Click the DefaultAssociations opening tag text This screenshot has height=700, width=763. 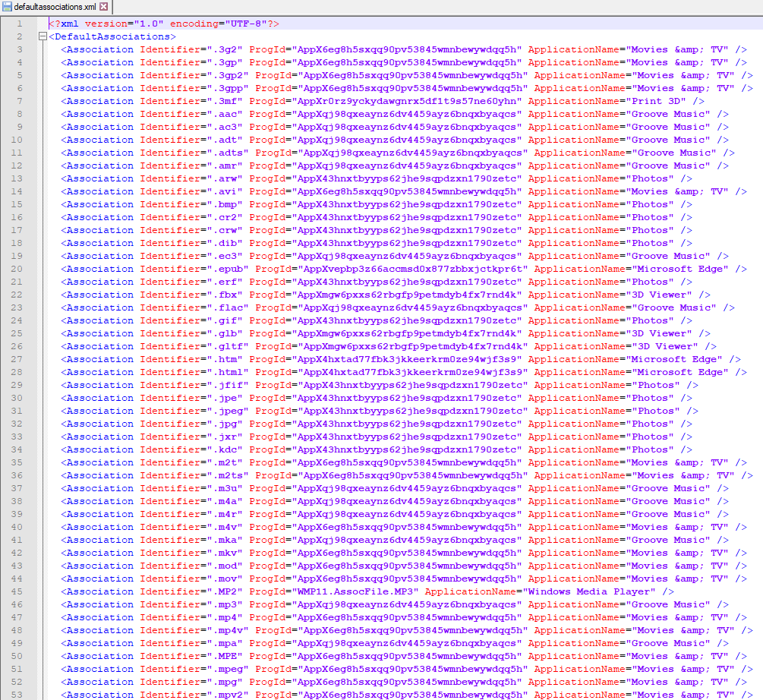tap(112, 36)
